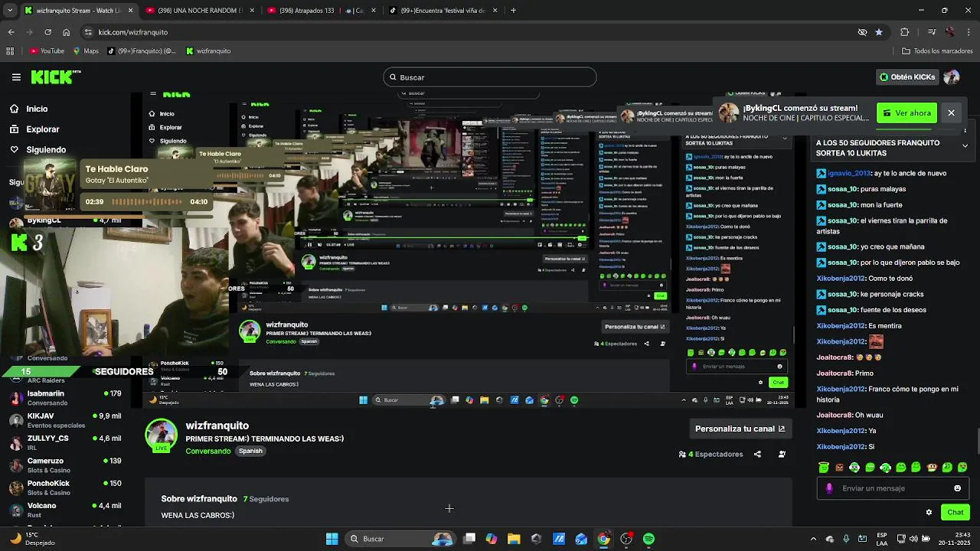Image resolution: width=980 pixels, height=551 pixels.
Task: Open chat settings gear icon
Action: [929, 512]
